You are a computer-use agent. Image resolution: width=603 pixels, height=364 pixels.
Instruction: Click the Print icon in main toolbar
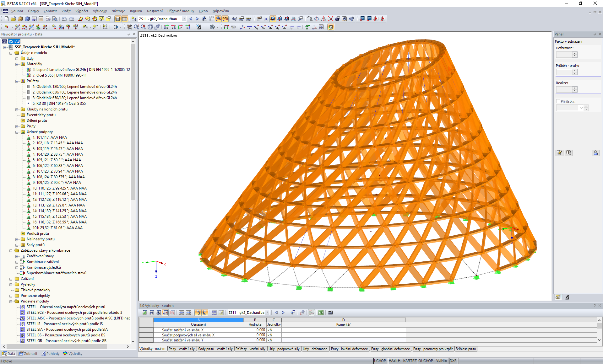click(48, 19)
